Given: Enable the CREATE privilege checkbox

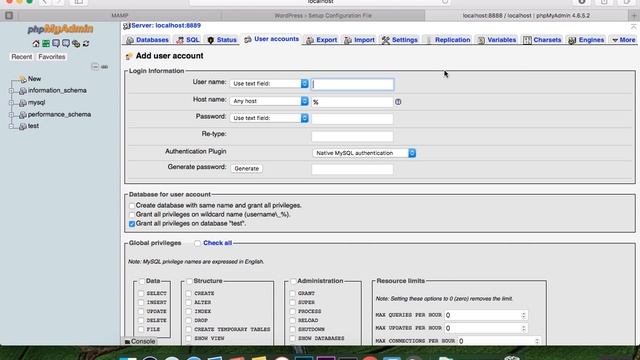Looking at the screenshot, I should (x=189, y=293).
